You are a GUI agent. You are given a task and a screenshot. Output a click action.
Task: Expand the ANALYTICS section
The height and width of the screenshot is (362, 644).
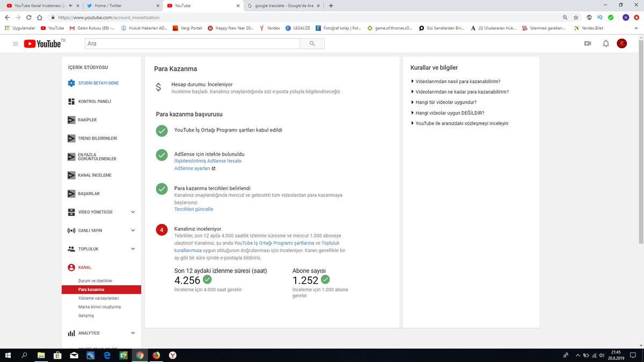point(133,333)
